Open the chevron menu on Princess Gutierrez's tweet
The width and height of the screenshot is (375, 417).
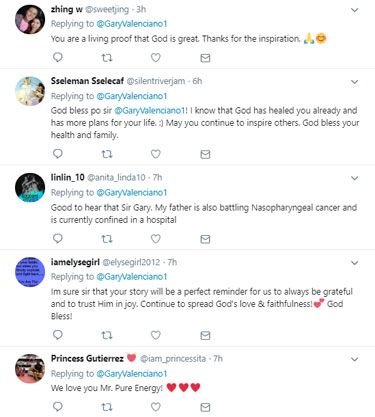coord(354,360)
